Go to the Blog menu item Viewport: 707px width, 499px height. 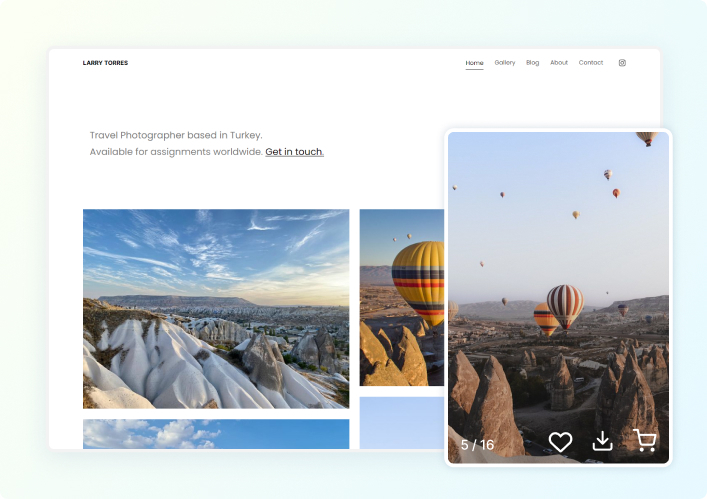pos(532,63)
